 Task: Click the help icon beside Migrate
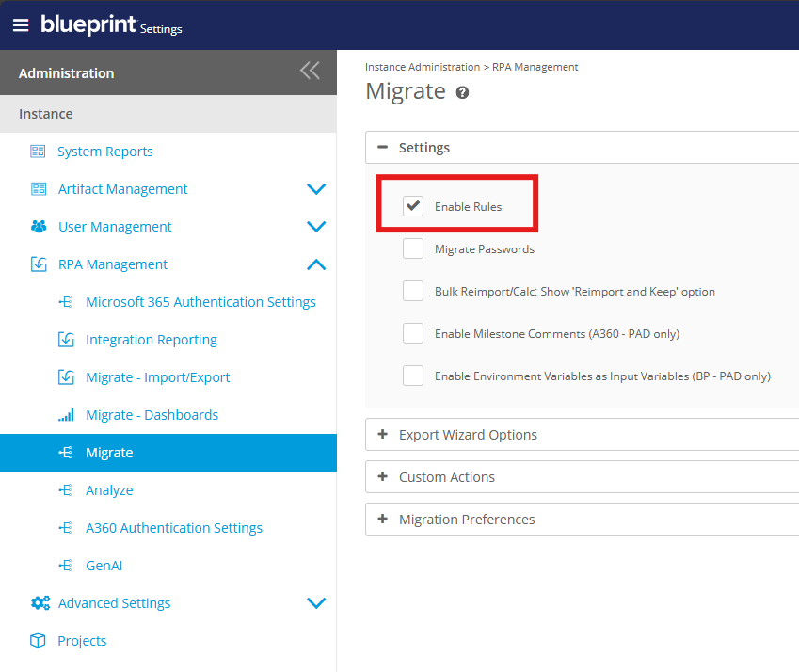point(462,92)
